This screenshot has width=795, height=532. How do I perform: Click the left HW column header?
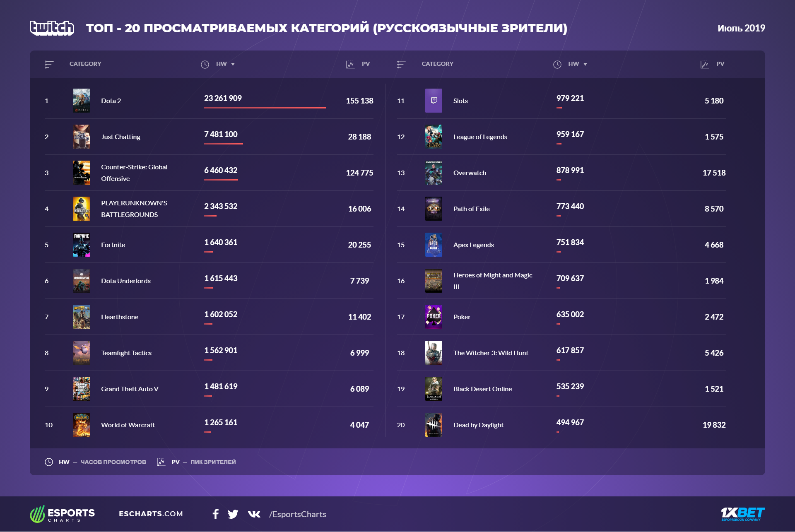pos(222,64)
